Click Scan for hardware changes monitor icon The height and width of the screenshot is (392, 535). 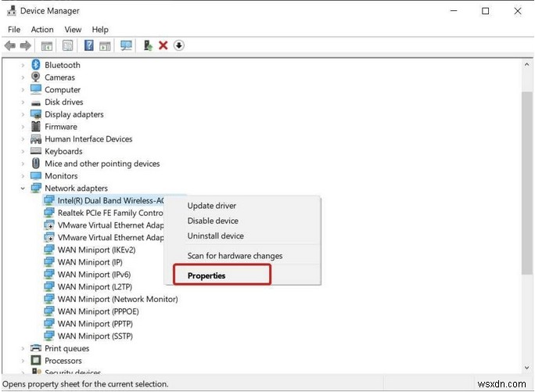[x=126, y=45]
